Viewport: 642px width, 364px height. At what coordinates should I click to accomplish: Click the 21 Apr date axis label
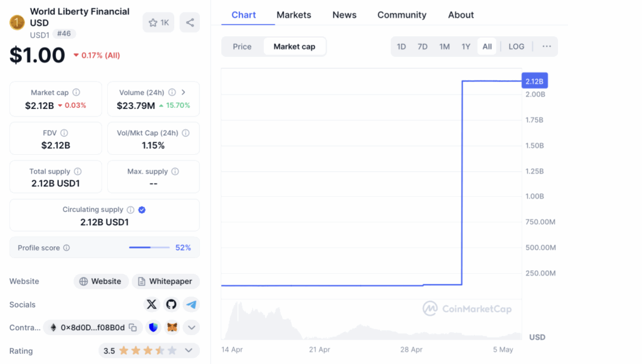pos(319,350)
